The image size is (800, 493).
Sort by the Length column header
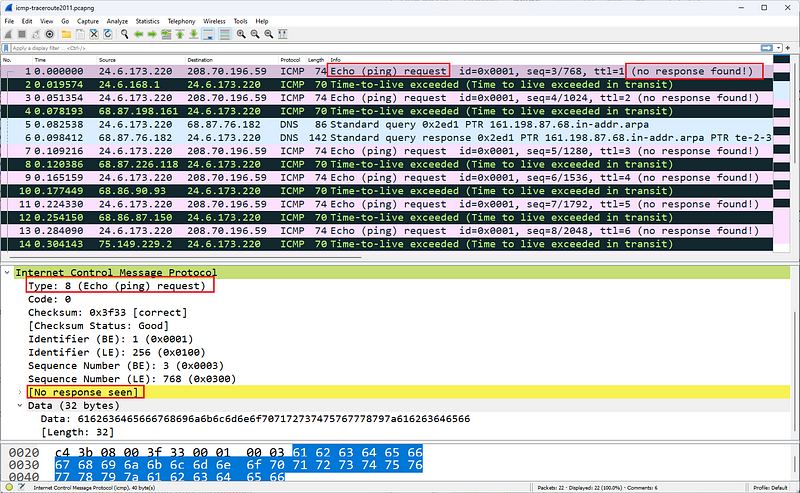[x=316, y=60]
